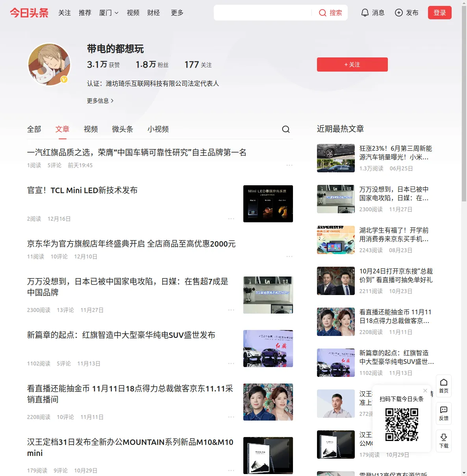The image size is (467, 476).
Task: Open more options for 汉王定档31日 article
Action: click(231, 470)
